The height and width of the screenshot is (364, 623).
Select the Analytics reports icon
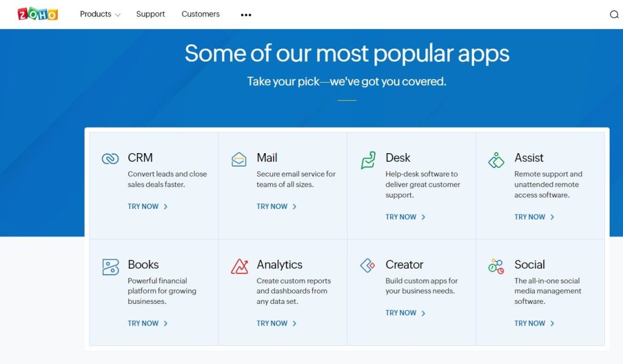tap(239, 265)
